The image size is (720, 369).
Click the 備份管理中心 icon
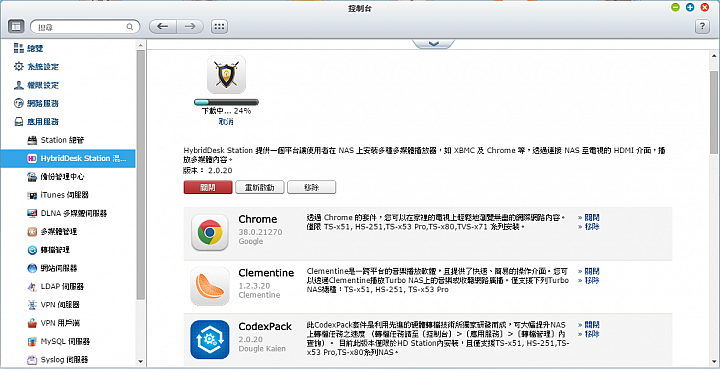pos(32,177)
